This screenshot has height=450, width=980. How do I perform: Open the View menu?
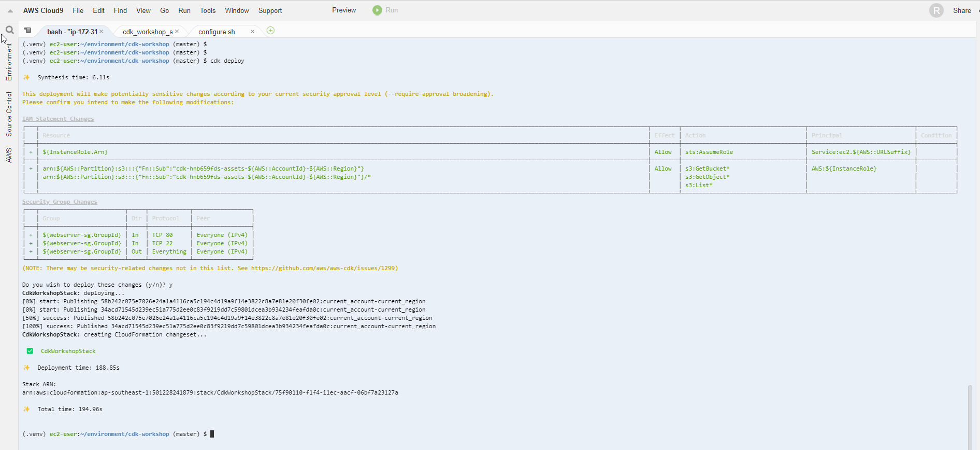[x=143, y=10]
